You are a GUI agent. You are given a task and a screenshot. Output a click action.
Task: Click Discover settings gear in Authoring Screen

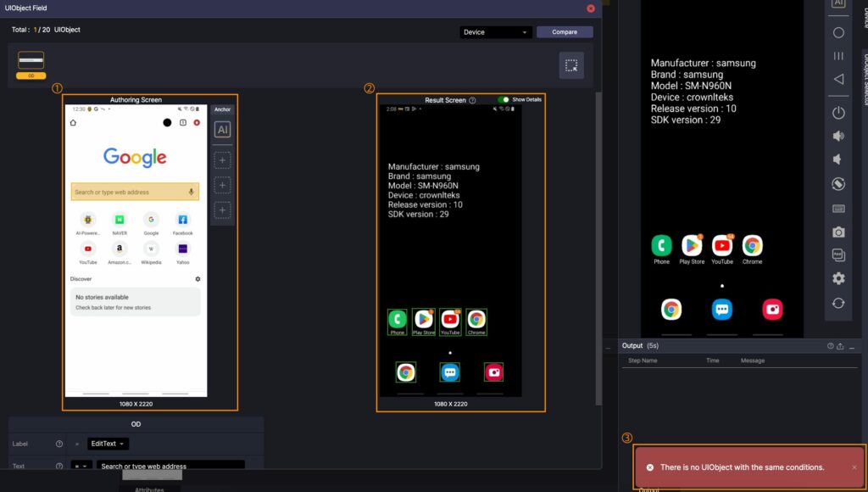(198, 279)
